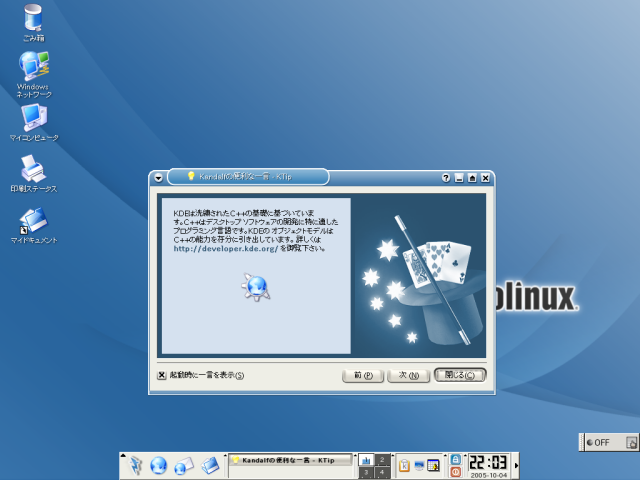Switch to virtual desktop 2

pyautogui.click(x=382, y=460)
